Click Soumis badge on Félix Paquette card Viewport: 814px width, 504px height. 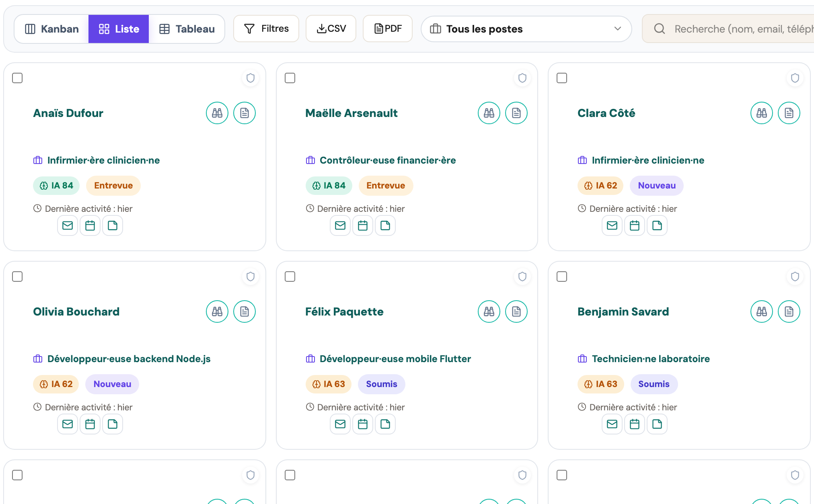point(381,384)
